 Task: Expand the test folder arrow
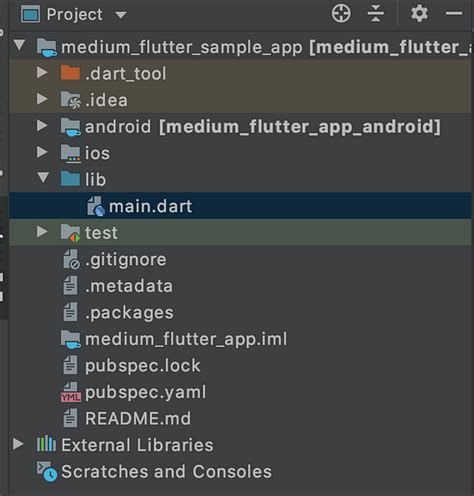pyautogui.click(x=42, y=231)
